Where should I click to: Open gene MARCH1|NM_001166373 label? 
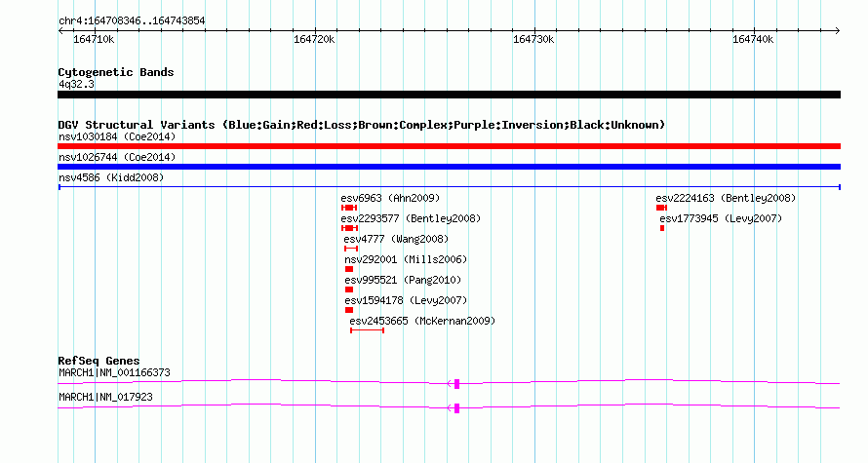click(114, 372)
